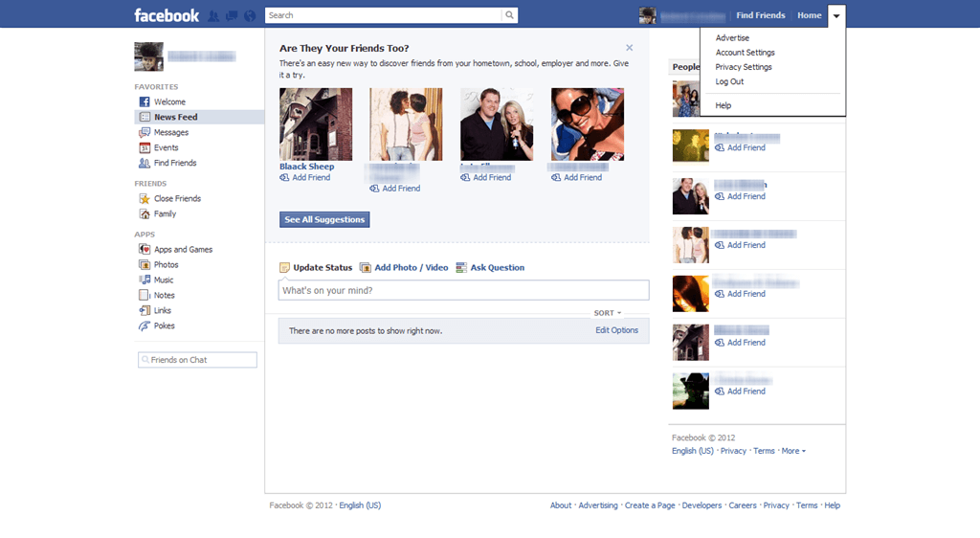The image size is (980, 538).
Task: Choose Account Settings from menu
Action: click(745, 53)
